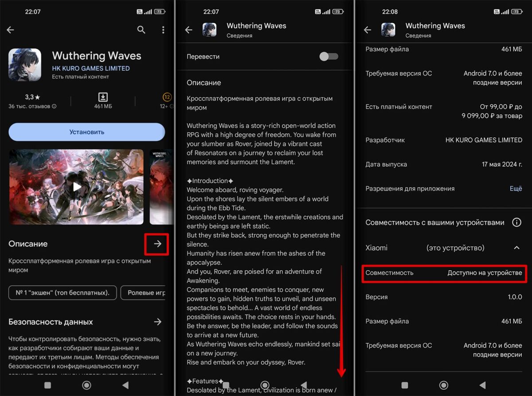Open Описание with its arrow
This screenshot has height=396, width=532.
(156, 244)
